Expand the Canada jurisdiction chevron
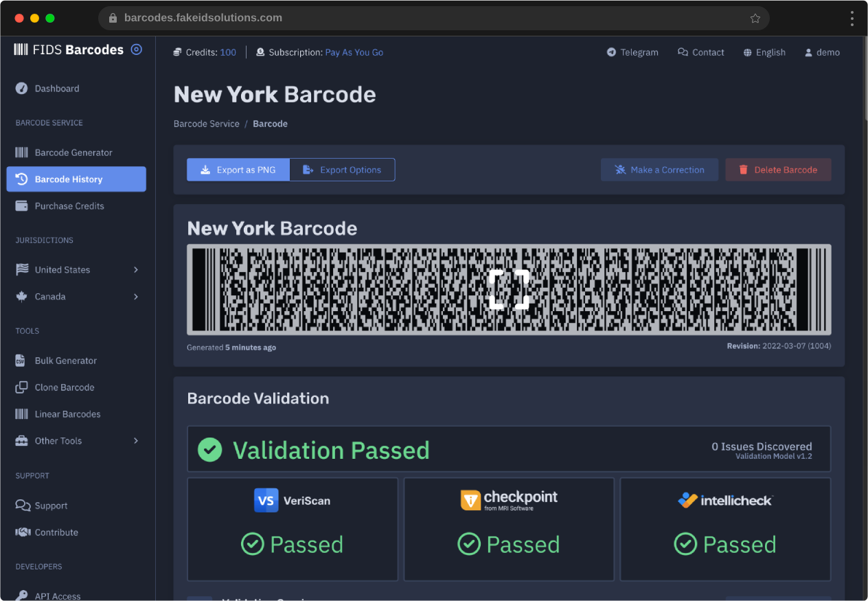The image size is (868, 601). 136,297
